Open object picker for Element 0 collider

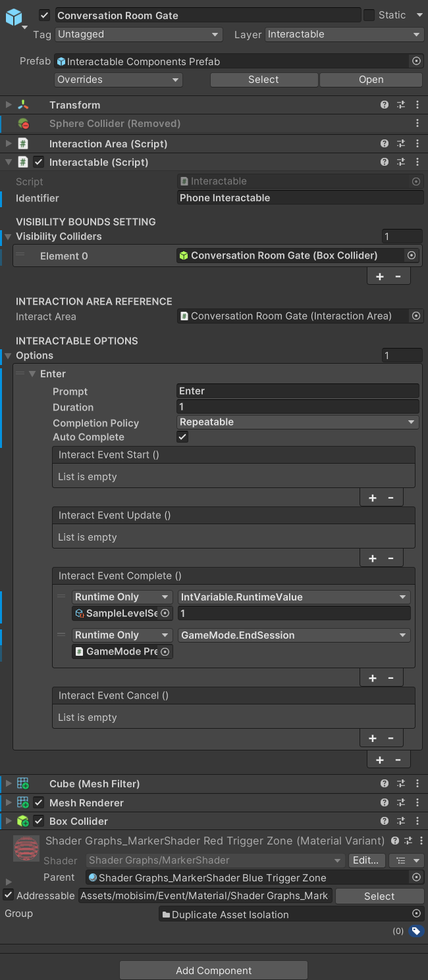(x=412, y=255)
